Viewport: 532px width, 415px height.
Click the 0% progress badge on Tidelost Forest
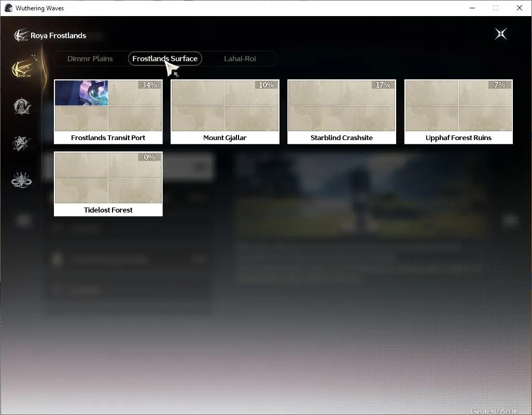(x=150, y=157)
